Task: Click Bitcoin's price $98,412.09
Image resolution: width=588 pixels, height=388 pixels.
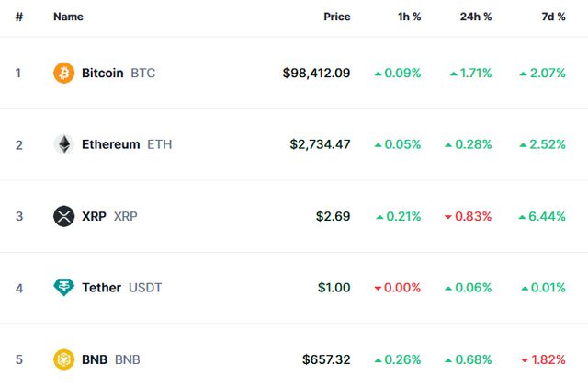Action: [x=316, y=73]
